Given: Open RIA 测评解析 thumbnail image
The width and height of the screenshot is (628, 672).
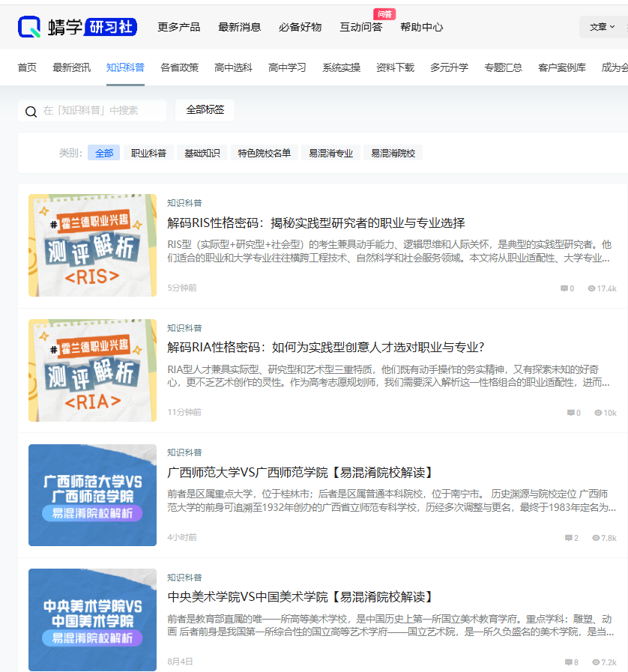Looking at the screenshot, I should coord(93,370).
